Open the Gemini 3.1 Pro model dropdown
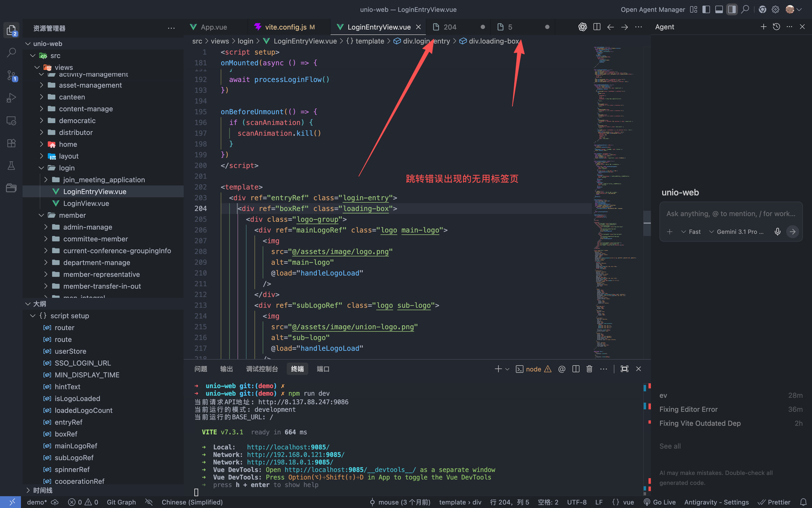Viewport: 812px width, 508px height. coord(736,232)
